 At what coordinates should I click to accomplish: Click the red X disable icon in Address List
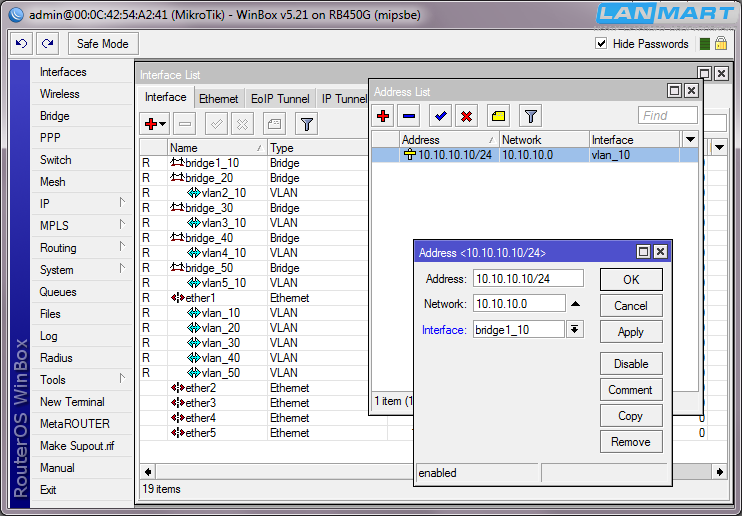(466, 116)
